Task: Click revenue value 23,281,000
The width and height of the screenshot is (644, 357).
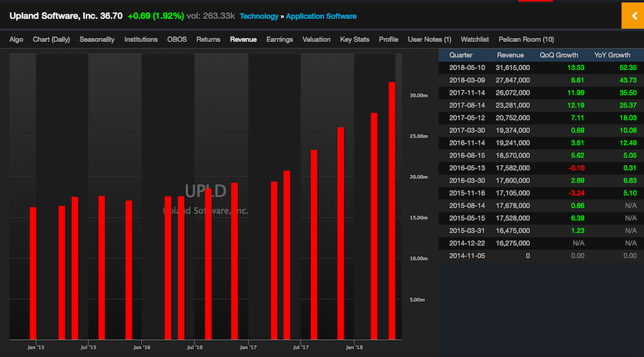Action: (513, 105)
